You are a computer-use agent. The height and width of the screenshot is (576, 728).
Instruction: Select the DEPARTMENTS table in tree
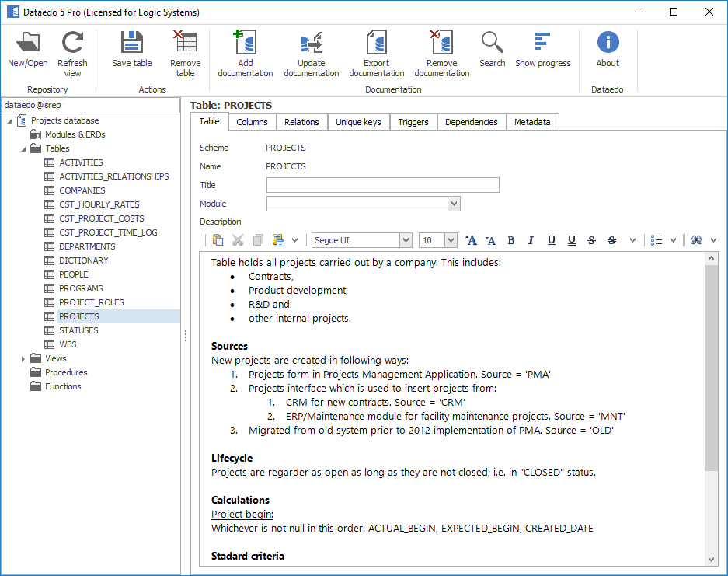tap(87, 246)
